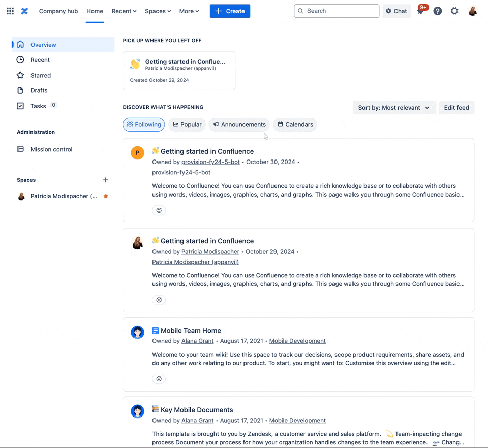Screen dimensions: 488x448
Task: Open the Mobile Development space link
Action: pos(297,341)
